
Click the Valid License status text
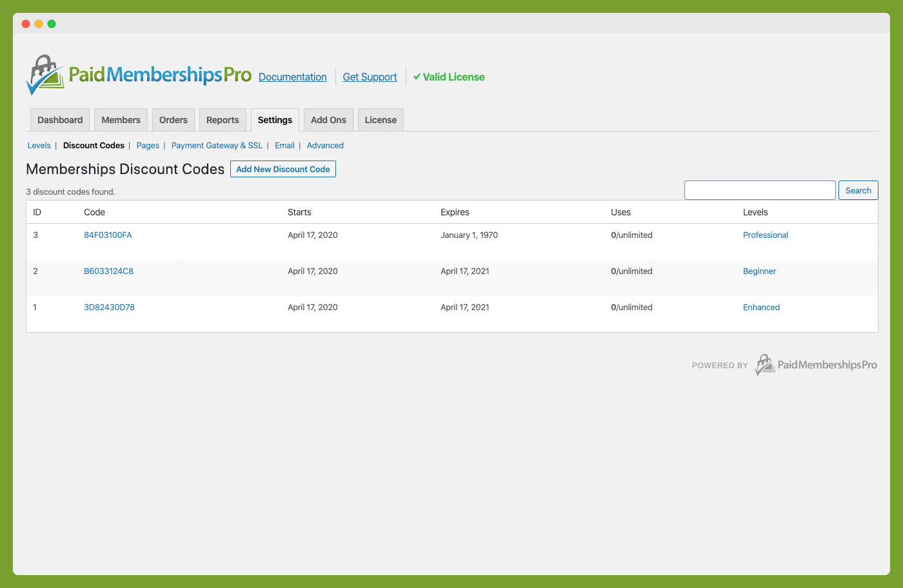click(x=453, y=77)
